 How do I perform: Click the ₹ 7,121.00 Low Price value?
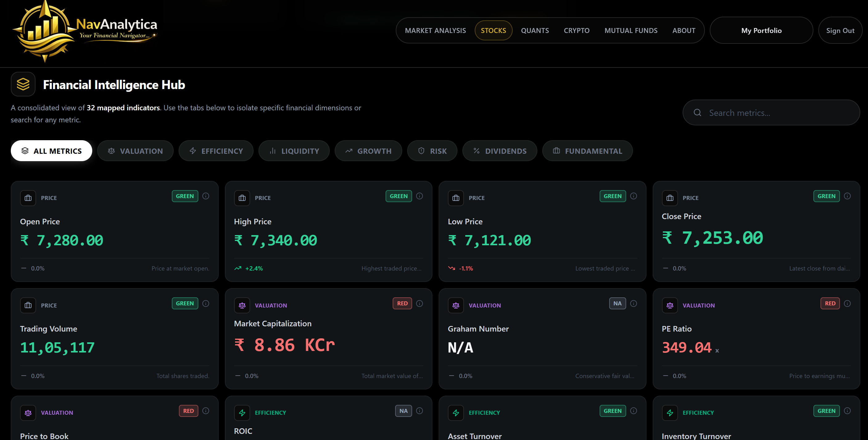pyautogui.click(x=490, y=240)
